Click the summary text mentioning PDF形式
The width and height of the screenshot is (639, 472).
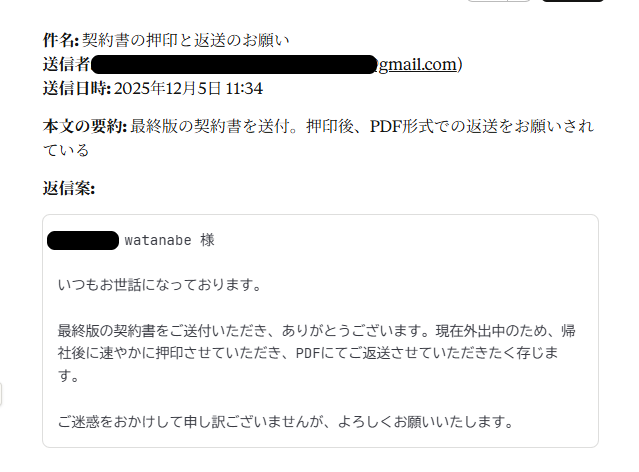[x=318, y=138]
